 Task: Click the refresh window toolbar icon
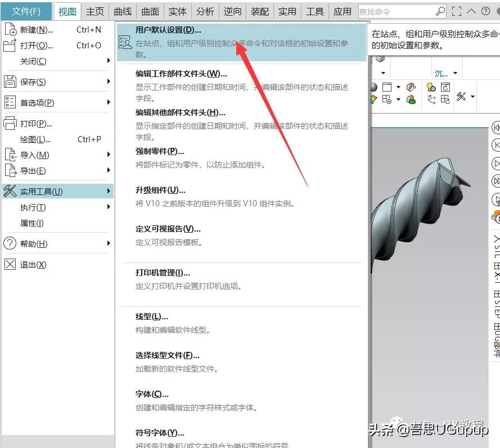pyautogui.click(x=445, y=87)
